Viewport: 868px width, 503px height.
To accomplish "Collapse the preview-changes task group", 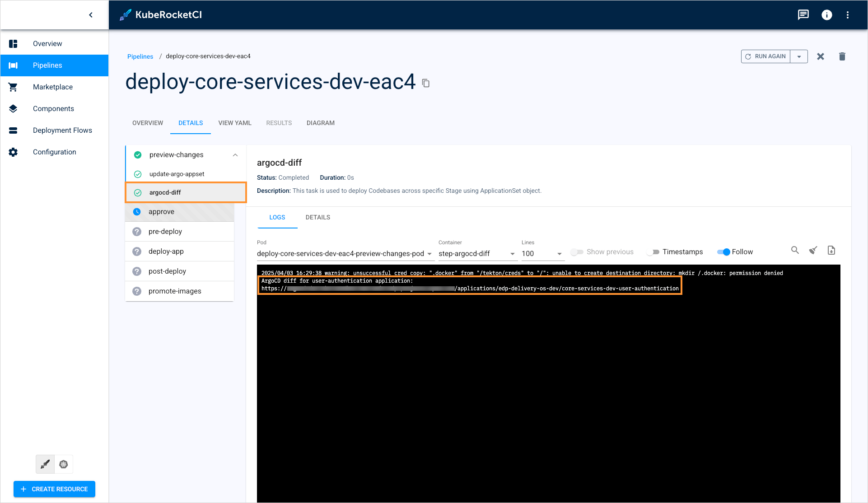I will [x=235, y=155].
